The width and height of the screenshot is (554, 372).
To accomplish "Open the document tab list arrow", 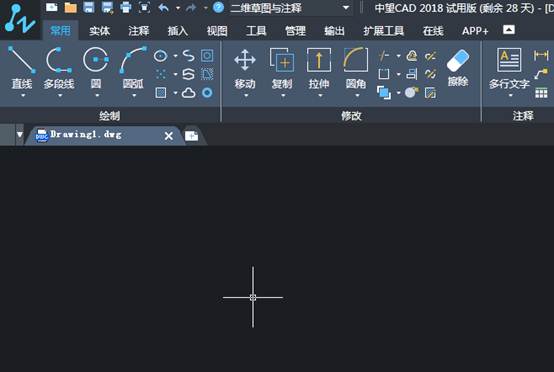I will pos(19,135).
